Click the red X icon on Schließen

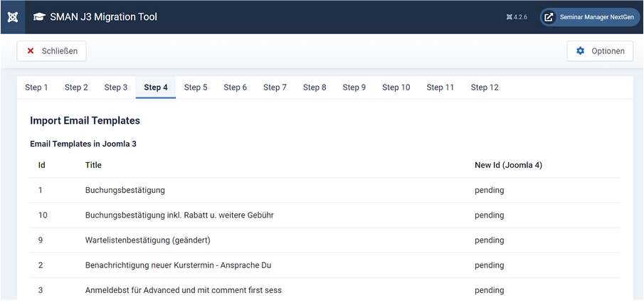click(x=31, y=51)
